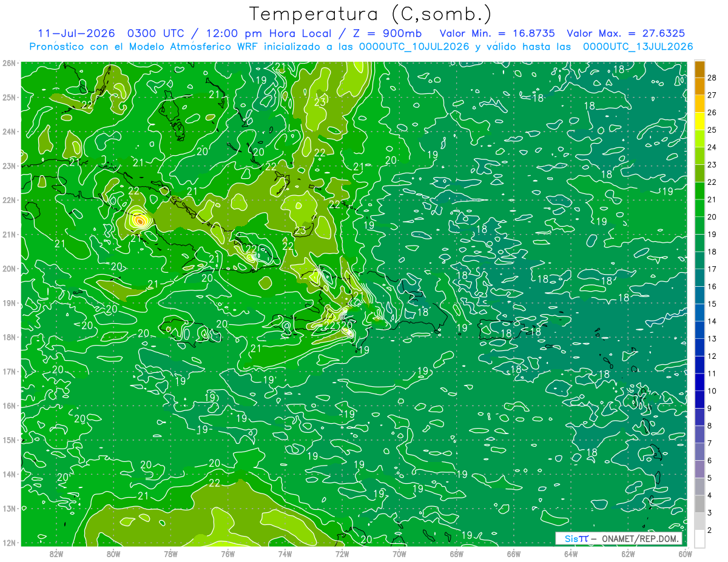Pick the yellow swatch between 25 and 26
This screenshot has height=562, width=728.
699,121
